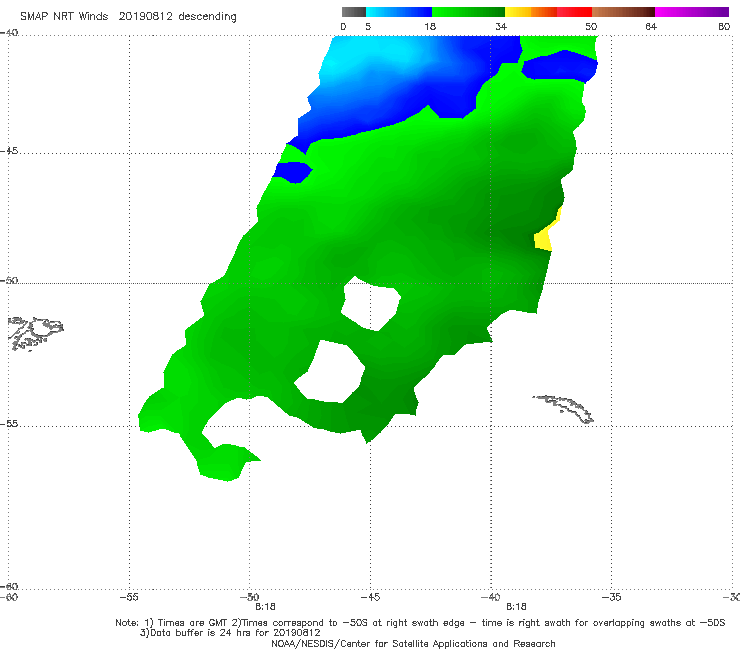Click the swath time label below longitude -40
Viewport: 740px width, 650px height.
click(516, 607)
